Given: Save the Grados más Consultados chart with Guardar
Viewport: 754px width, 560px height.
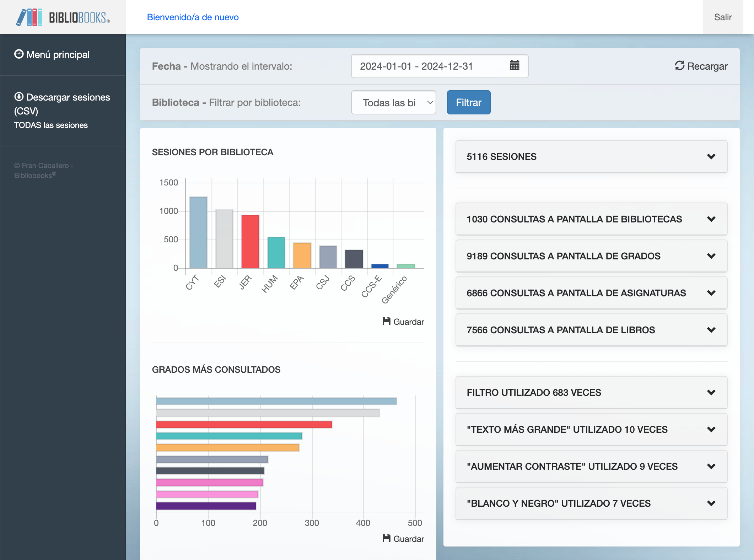Looking at the screenshot, I should (x=403, y=539).
